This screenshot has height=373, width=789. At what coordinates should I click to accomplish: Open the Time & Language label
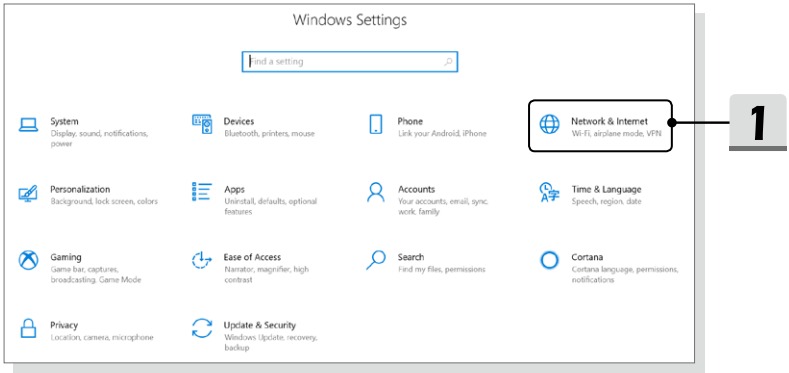point(606,189)
